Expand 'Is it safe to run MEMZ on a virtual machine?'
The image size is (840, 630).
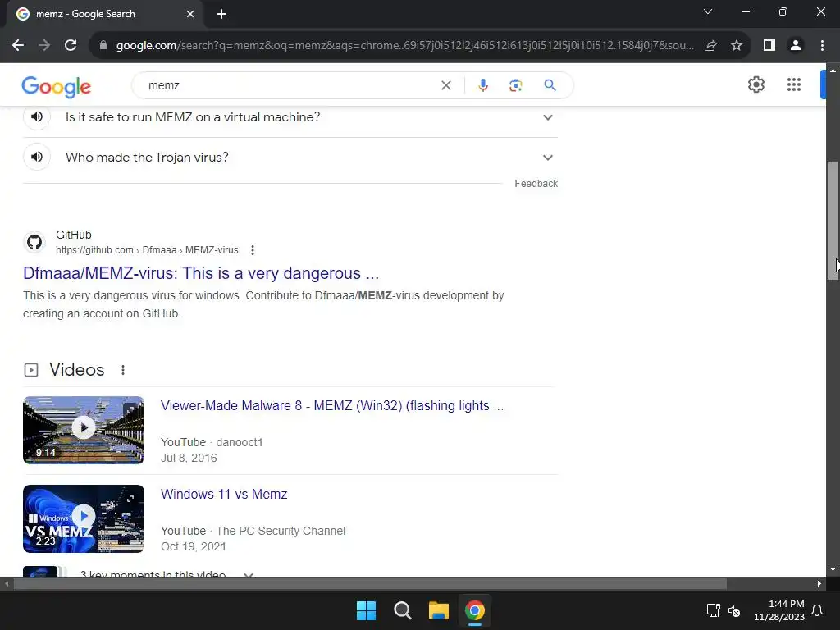(547, 117)
